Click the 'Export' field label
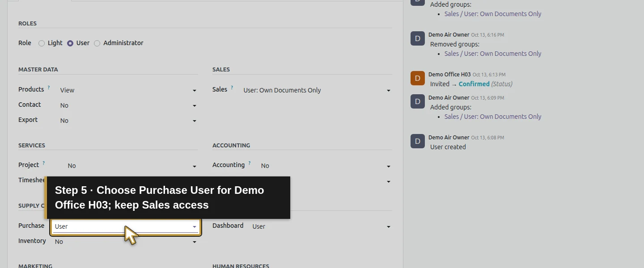This screenshot has width=644, height=268. (x=28, y=120)
